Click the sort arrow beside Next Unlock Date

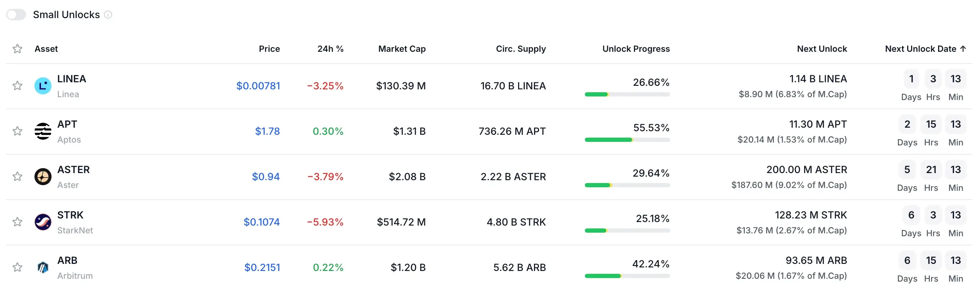pyautogui.click(x=964, y=49)
